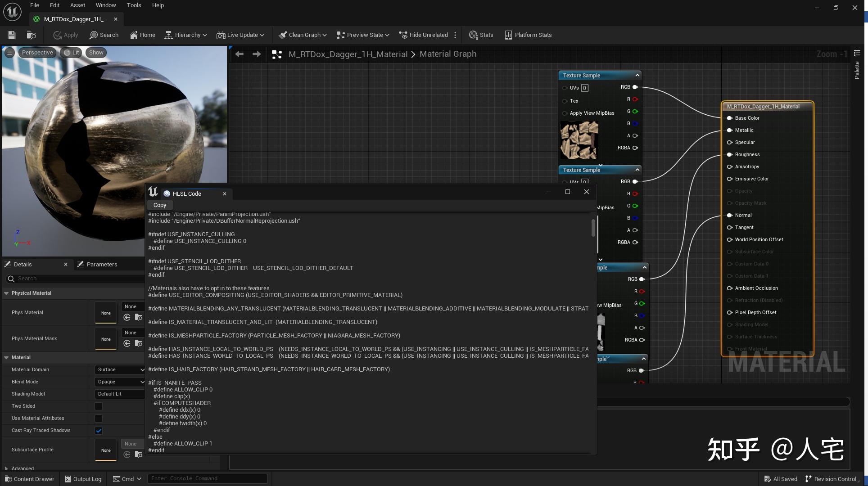Navigate back in material graph
This screenshot has width=868, height=486.
click(x=240, y=54)
